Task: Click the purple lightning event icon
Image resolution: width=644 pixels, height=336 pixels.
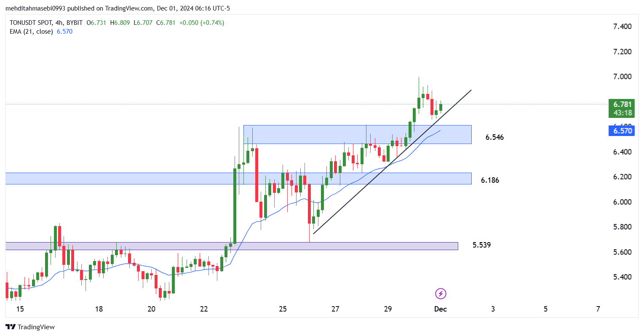Action: [x=441, y=293]
